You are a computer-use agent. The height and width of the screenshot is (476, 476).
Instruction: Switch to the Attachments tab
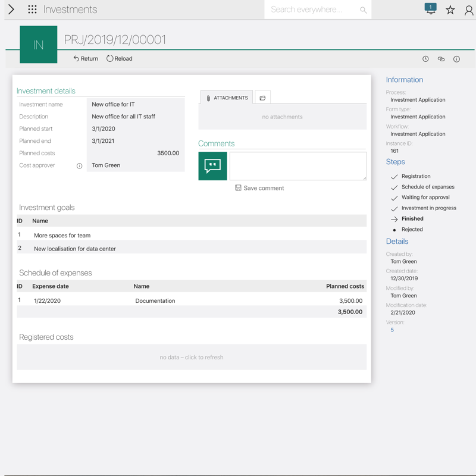point(227,98)
